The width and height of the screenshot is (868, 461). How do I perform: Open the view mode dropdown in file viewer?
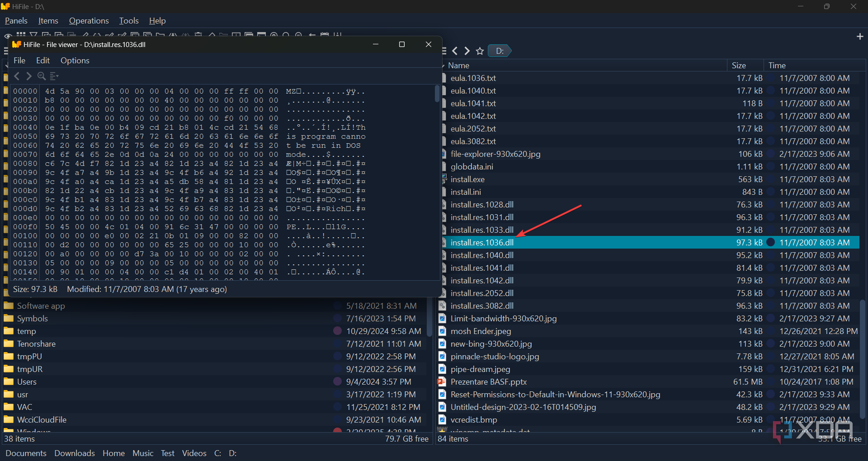click(x=54, y=76)
